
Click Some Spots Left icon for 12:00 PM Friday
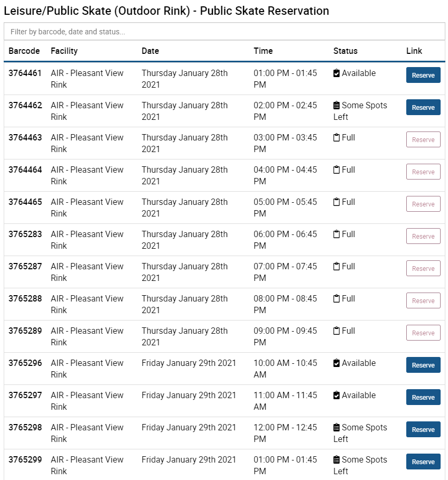pyautogui.click(x=336, y=427)
